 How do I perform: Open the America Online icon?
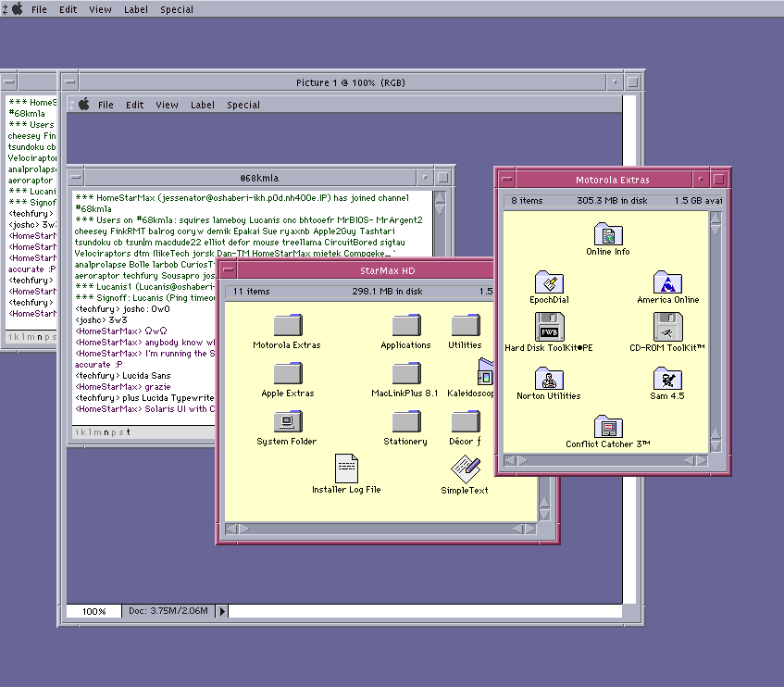[667, 283]
